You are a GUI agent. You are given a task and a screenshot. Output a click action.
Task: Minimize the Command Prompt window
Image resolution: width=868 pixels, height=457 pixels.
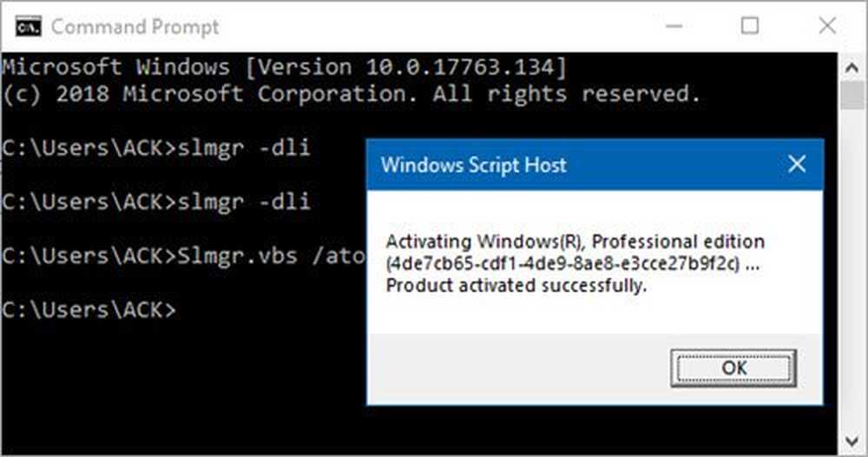(675, 25)
